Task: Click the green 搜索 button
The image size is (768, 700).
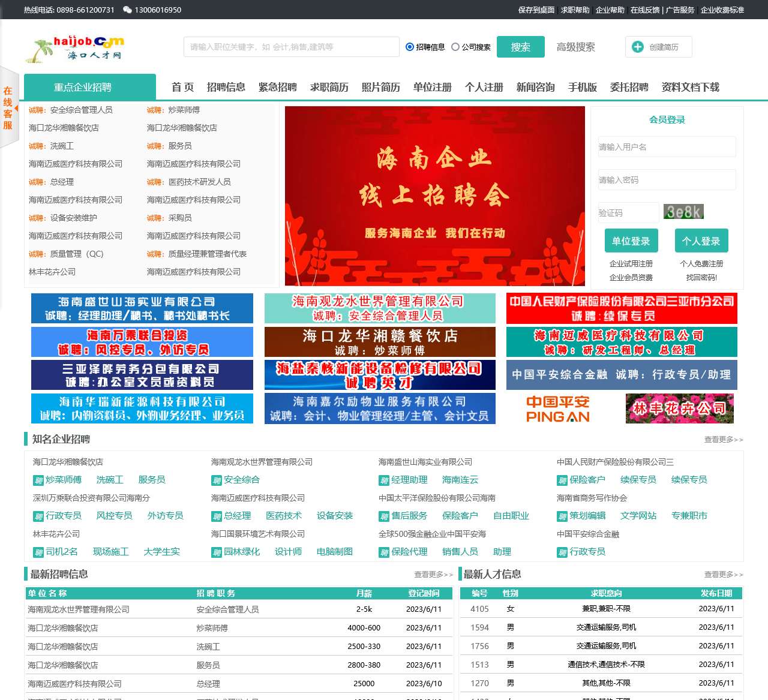Action: (x=521, y=47)
